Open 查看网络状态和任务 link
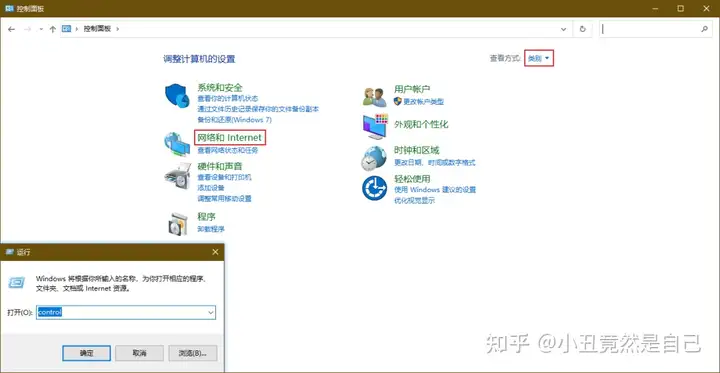This screenshot has width=720, height=373. [x=228, y=150]
